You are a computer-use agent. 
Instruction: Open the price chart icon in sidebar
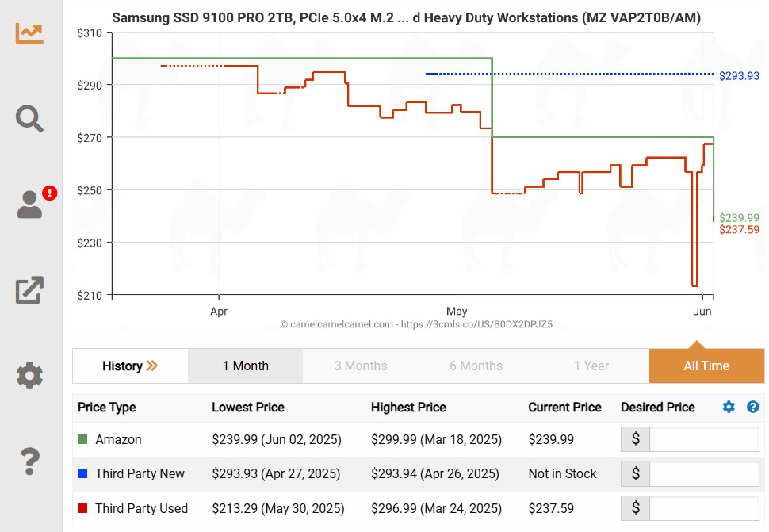29,33
